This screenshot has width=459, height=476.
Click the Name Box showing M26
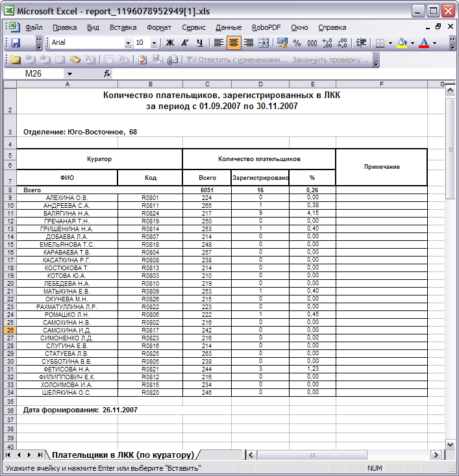click(x=33, y=74)
